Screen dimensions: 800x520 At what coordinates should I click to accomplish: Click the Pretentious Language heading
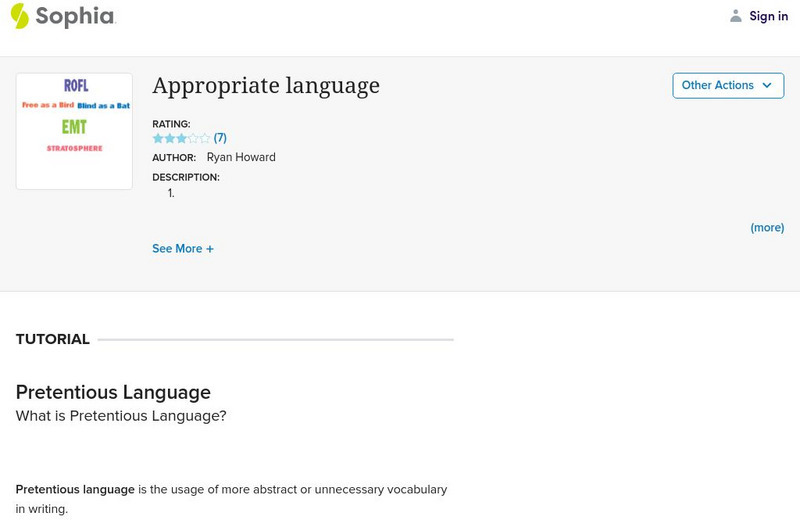coord(113,392)
